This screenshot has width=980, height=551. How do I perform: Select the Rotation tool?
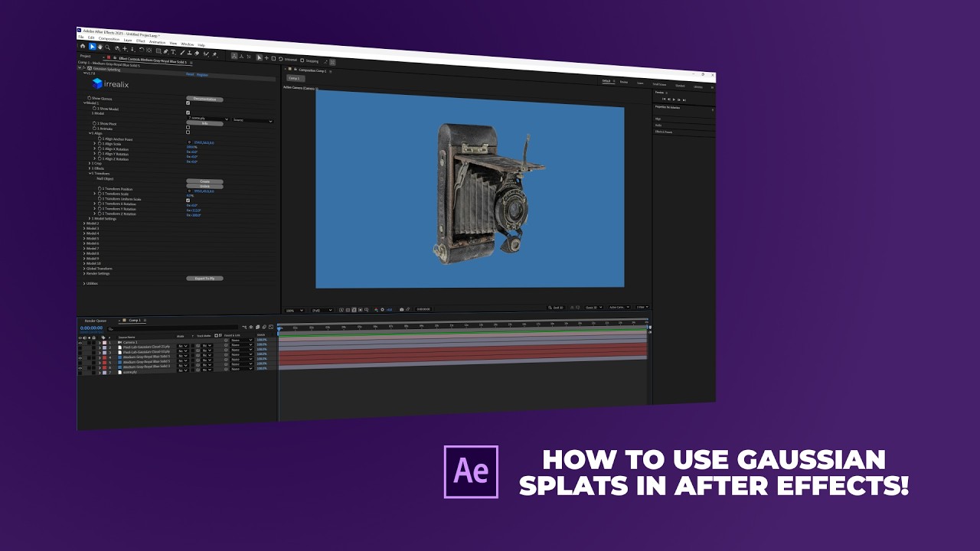[142, 49]
